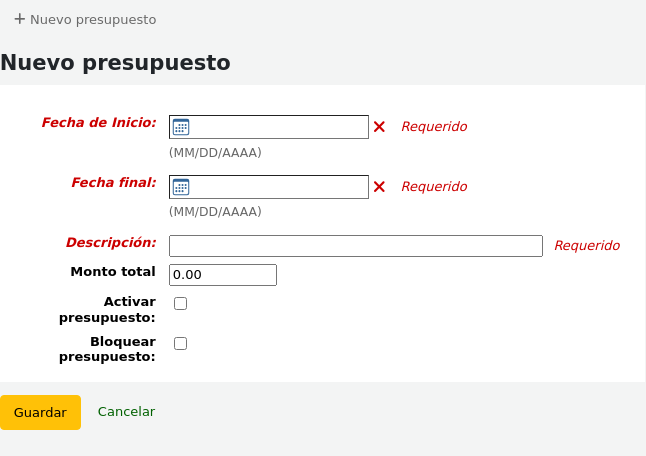Click the Monto total label

pos(113,272)
